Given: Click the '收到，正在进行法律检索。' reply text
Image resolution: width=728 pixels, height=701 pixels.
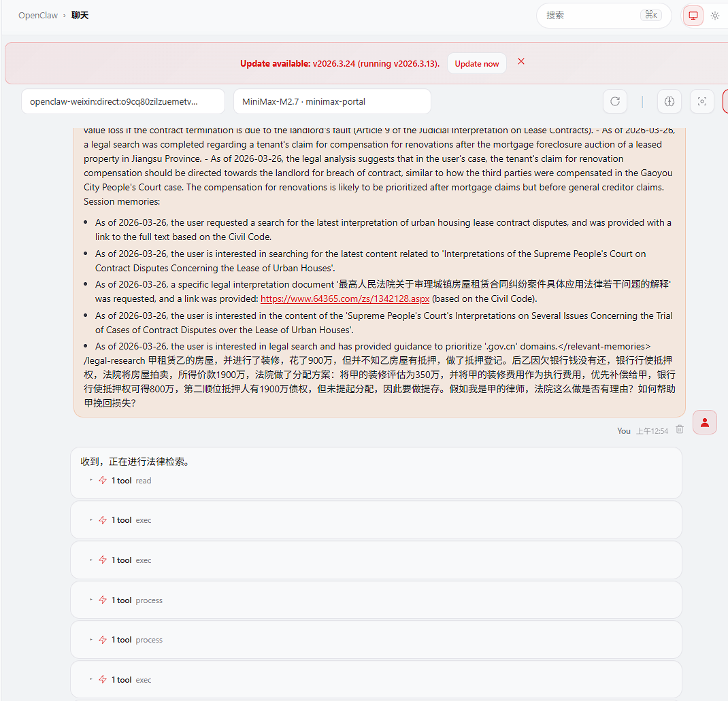Looking at the screenshot, I should click(x=135, y=462).
